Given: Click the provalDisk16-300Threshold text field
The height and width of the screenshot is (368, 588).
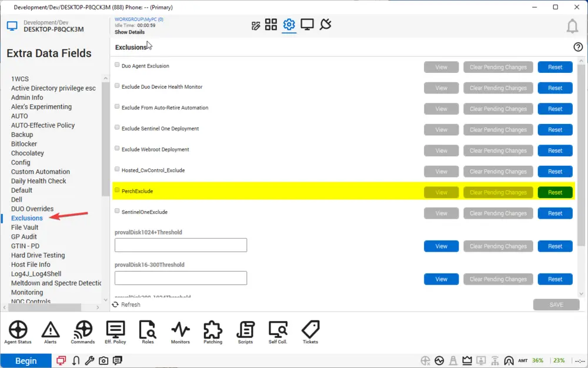Looking at the screenshot, I should coord(181,278).
